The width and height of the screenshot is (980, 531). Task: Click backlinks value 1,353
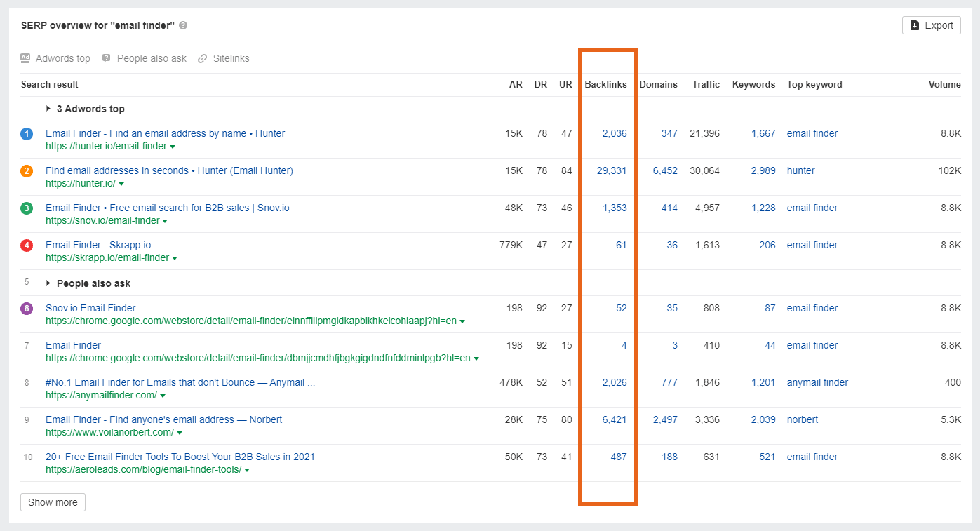(x=615, y=208)
